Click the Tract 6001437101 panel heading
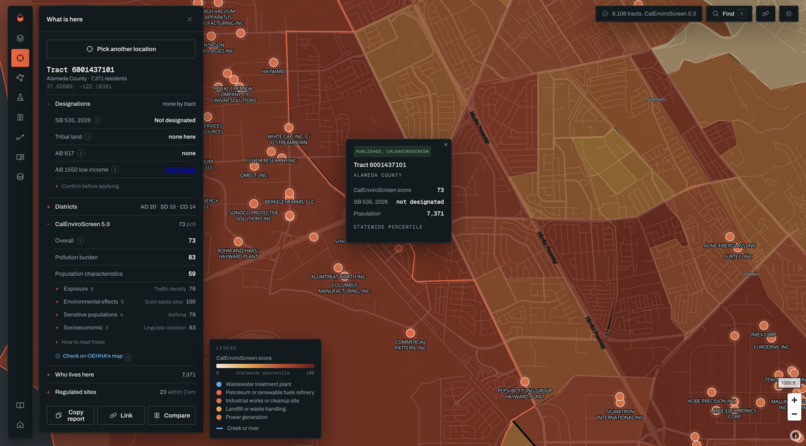The height and width of the screenshot is (446, 806). 81,69
